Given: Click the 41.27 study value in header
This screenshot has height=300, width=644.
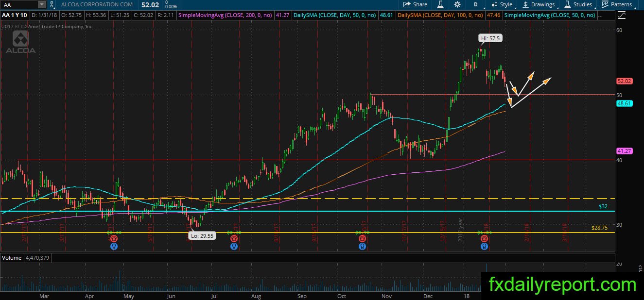Looking at the screenshot, I should [x=282, y=16].
